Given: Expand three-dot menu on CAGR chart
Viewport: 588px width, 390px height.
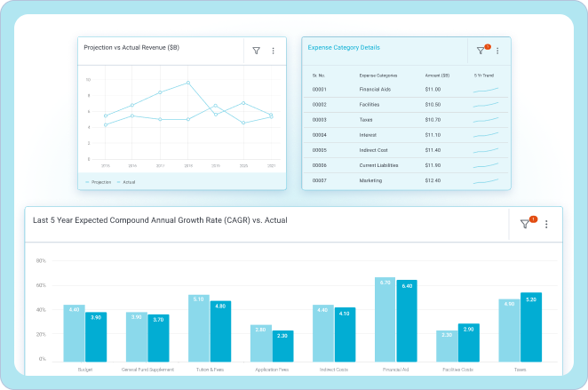Looking at the screenshot, I should click(x=546, y=225).
